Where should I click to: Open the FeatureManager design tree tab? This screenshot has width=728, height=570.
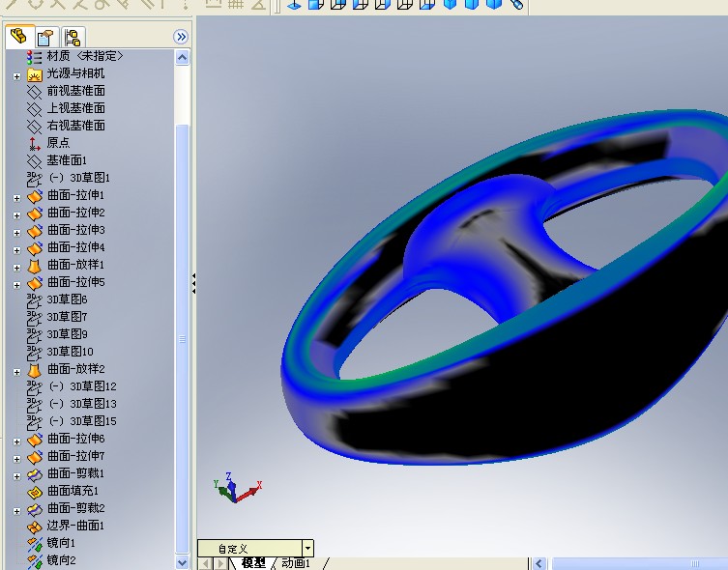[x=19, y=37]
